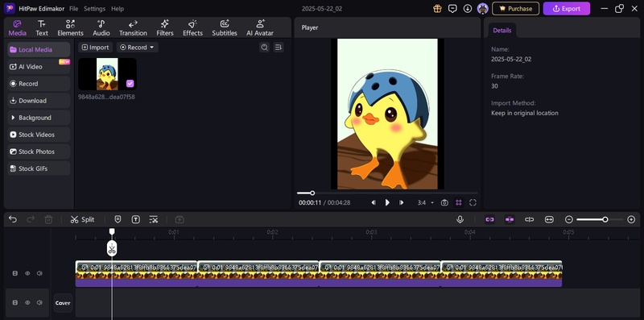Open the Record dropdown in media panel
The height and width of the screenshot is (320, 644).
click(x=137, y=48)
